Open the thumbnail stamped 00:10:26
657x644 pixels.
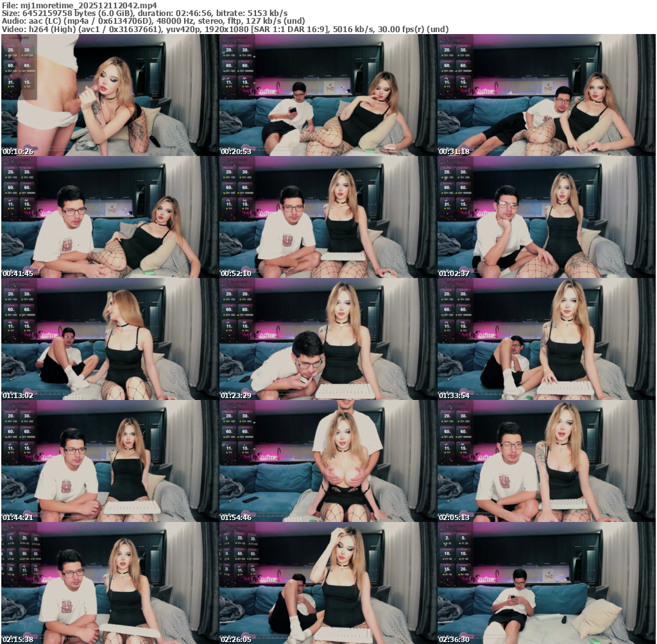pos(110,95)
